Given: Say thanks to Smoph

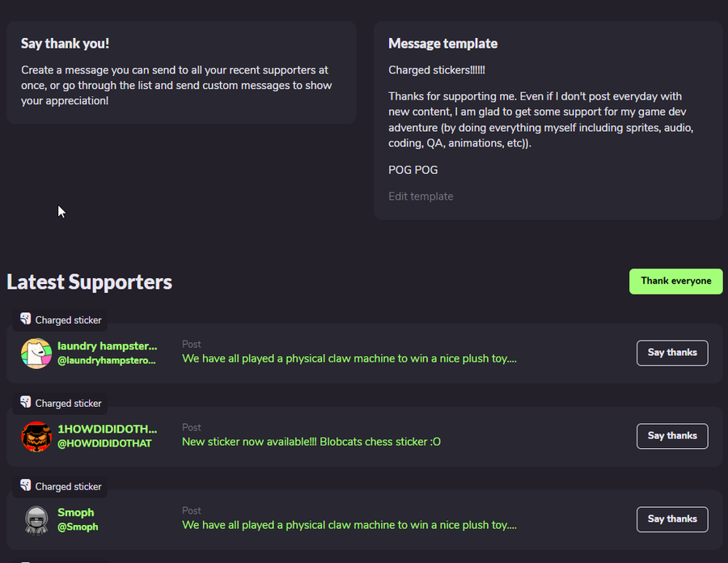Looking at the screenshot, I should [x=672, y=519].
